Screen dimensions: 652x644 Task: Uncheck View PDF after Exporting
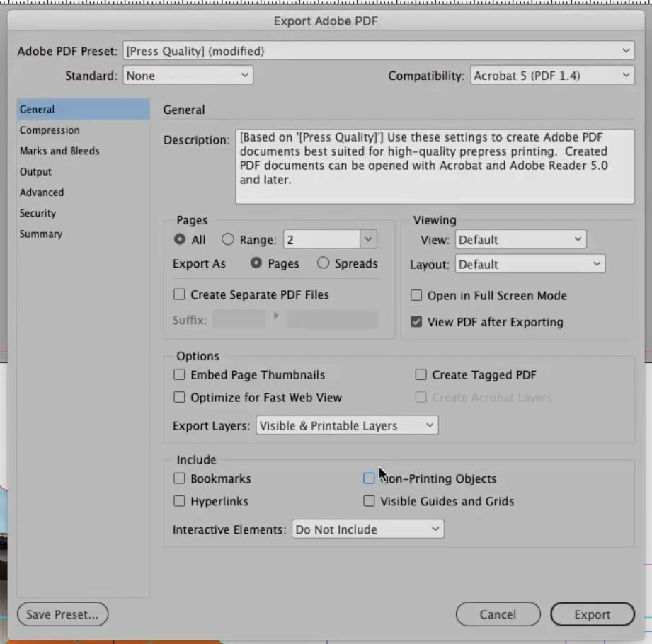(x=416, y=322)
